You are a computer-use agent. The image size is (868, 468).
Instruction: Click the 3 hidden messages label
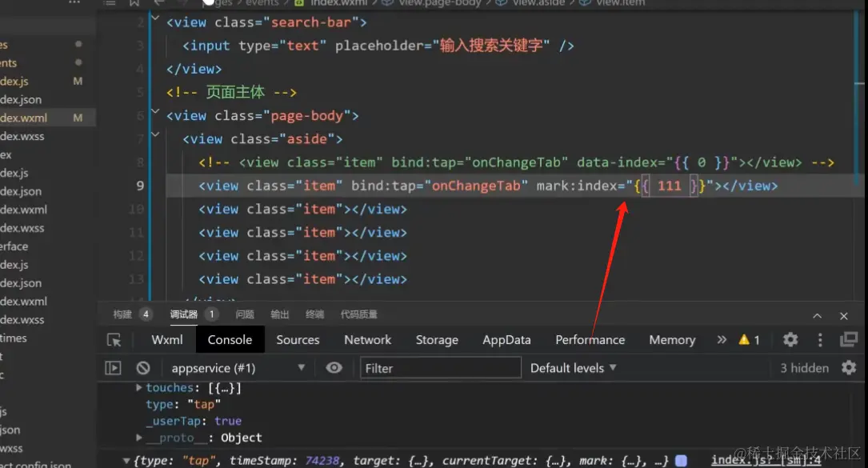coord(804,368)
